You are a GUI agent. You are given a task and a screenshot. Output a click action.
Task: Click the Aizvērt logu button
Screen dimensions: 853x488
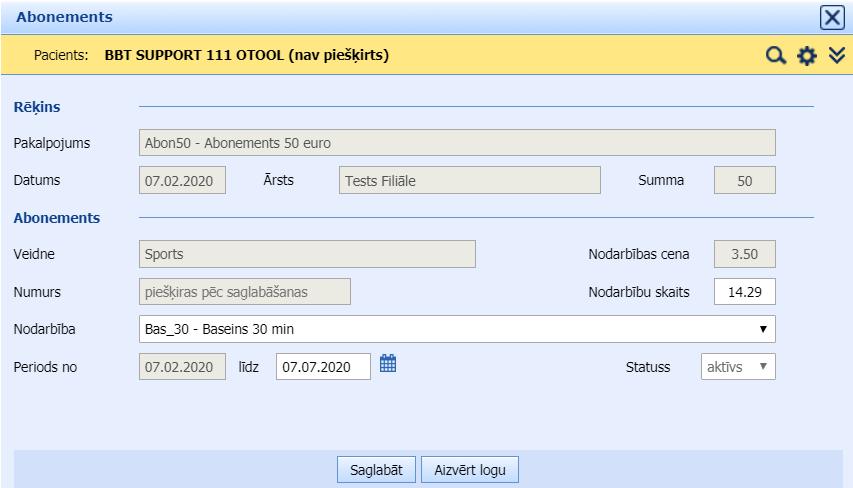click(470, 470)
